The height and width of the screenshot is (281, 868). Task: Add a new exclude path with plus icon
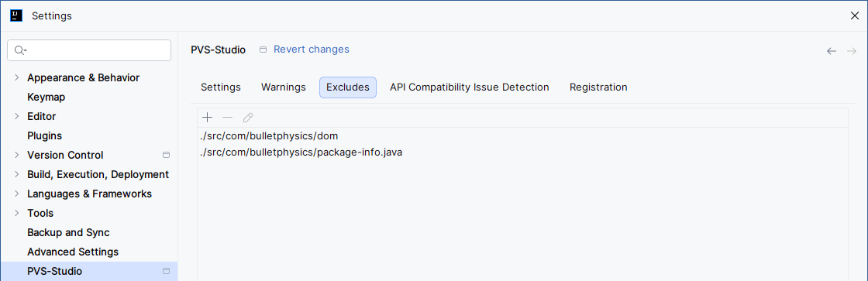[207, 117]
